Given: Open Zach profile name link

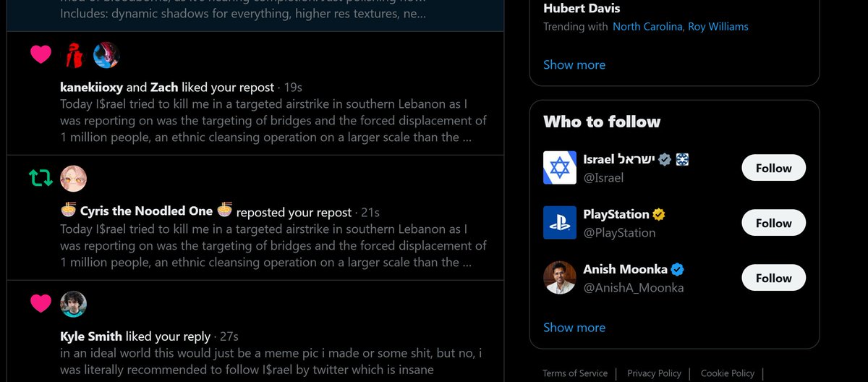Looking at the screenshot, I should tap(164, 87).
